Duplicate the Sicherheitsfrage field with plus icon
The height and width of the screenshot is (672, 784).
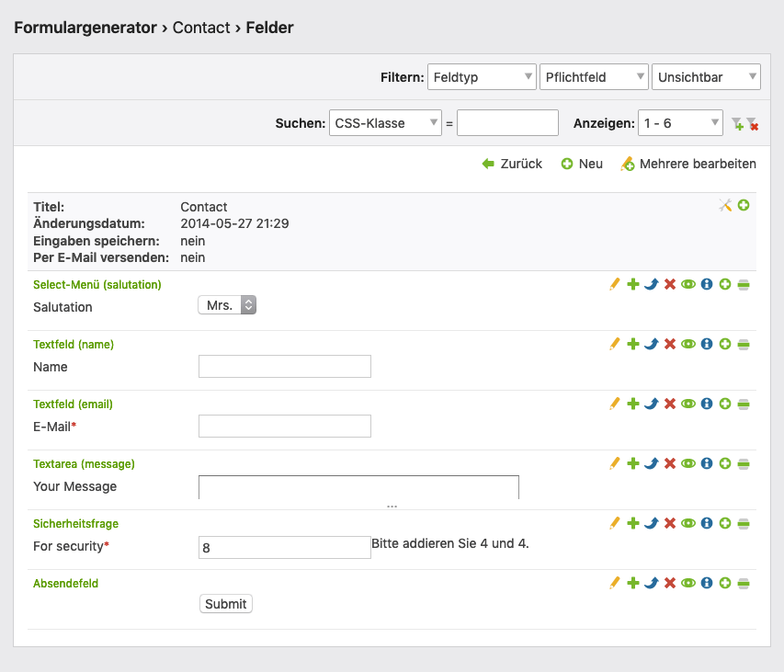coord(633,523)
